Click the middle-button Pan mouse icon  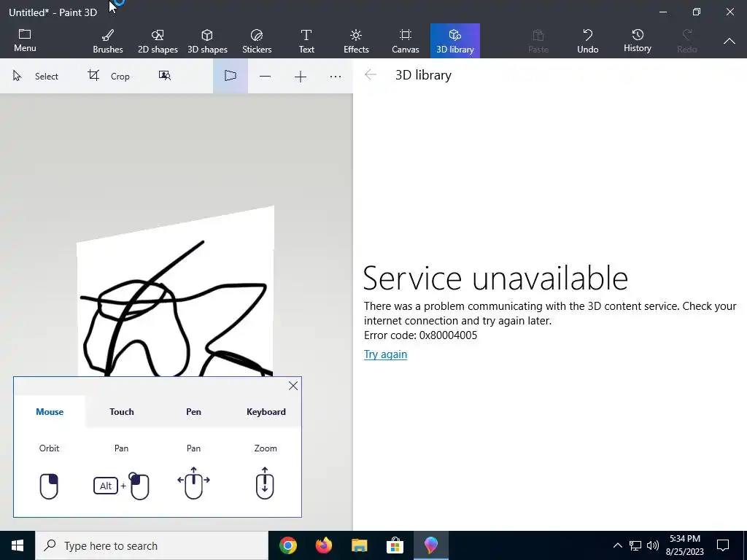pos(193,483)
